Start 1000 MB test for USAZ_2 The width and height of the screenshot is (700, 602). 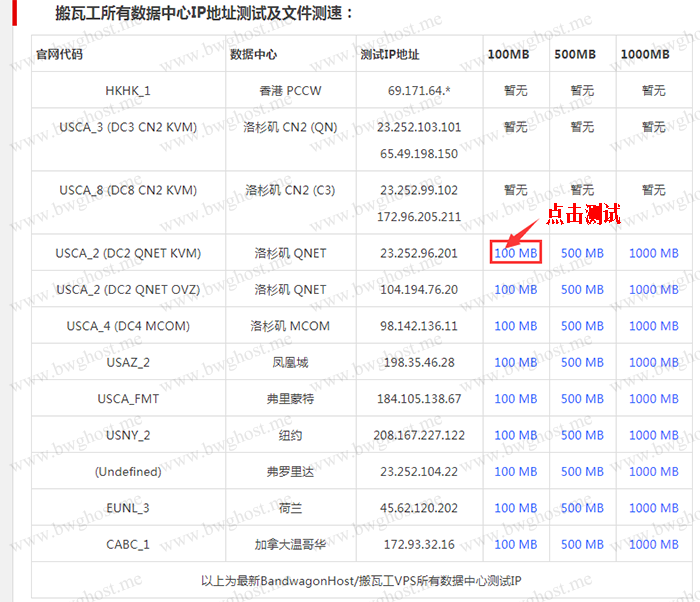(654, 362)
